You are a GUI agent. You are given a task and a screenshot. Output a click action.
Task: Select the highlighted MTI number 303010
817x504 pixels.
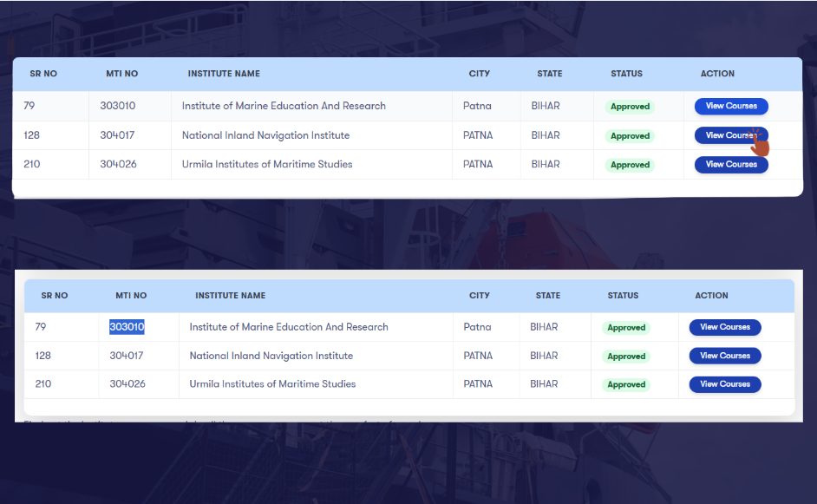[x=127, y=327]
